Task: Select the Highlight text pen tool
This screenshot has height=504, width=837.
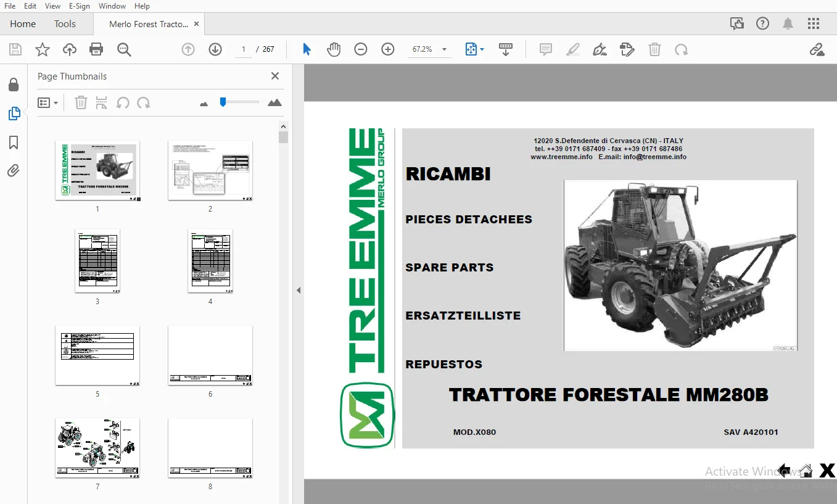Action: (x=573, y=49)
